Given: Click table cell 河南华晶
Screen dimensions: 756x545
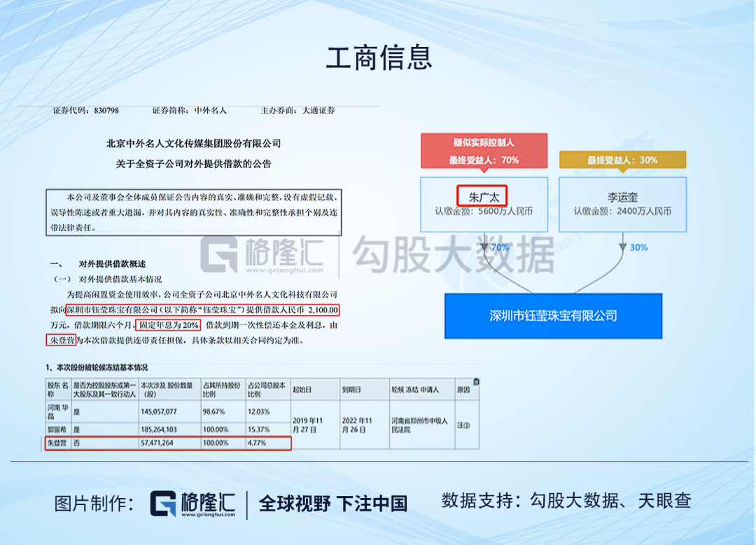Looking at the screenshot, I should (x=58, y=411).
